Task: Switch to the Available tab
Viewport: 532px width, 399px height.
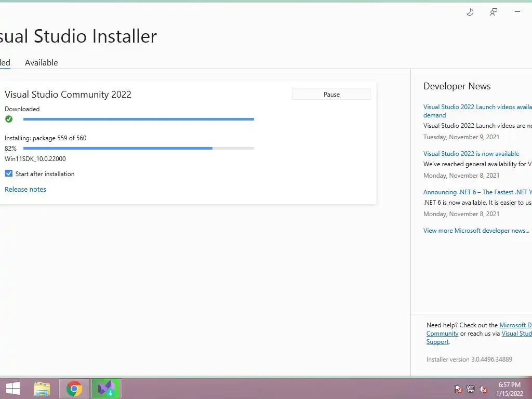Action: point(42,63)
